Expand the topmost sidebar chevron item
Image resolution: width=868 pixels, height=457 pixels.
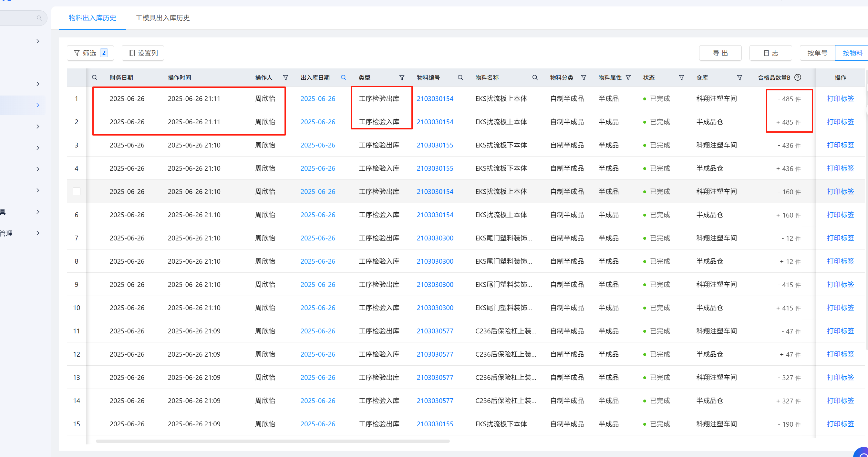click(38, 41)
